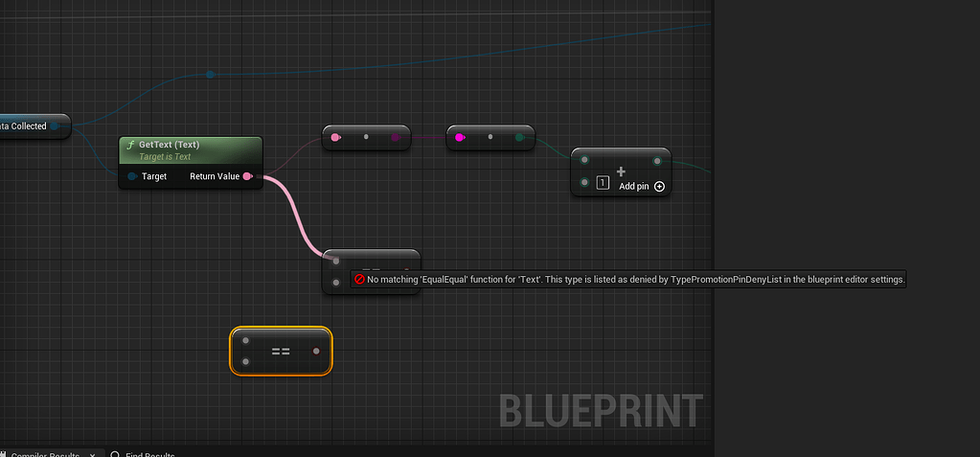Click the Return Value output pin on GetText

pos(247,176)
